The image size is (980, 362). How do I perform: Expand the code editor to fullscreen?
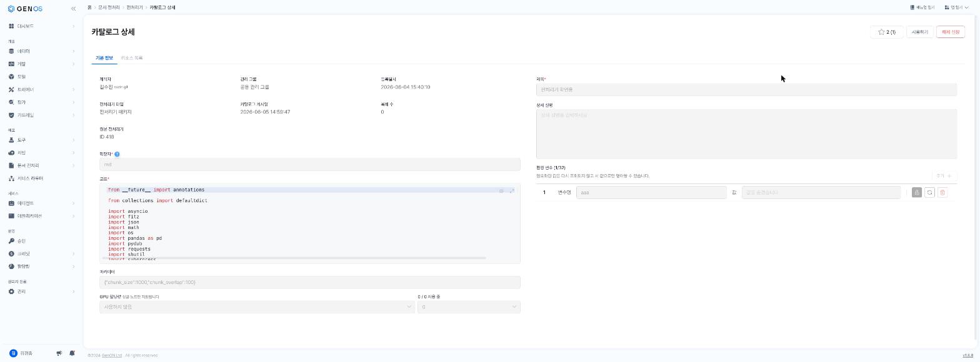pyautogui.click(x=512, y=190)
